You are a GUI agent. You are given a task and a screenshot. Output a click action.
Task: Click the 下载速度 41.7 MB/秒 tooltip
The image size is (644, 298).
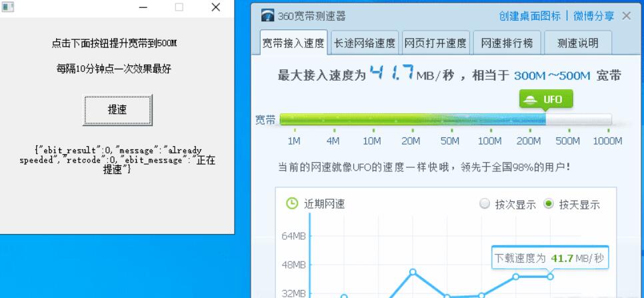550,258
